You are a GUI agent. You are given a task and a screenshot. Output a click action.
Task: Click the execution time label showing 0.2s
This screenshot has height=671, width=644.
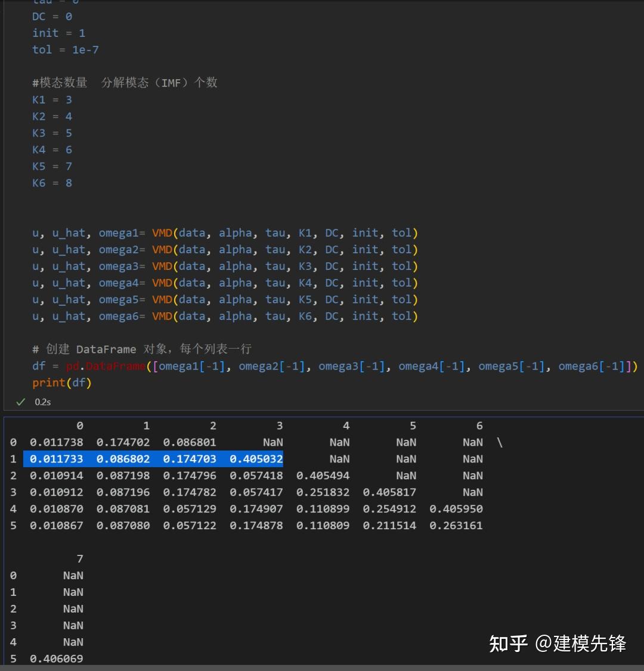click(42, 402)
